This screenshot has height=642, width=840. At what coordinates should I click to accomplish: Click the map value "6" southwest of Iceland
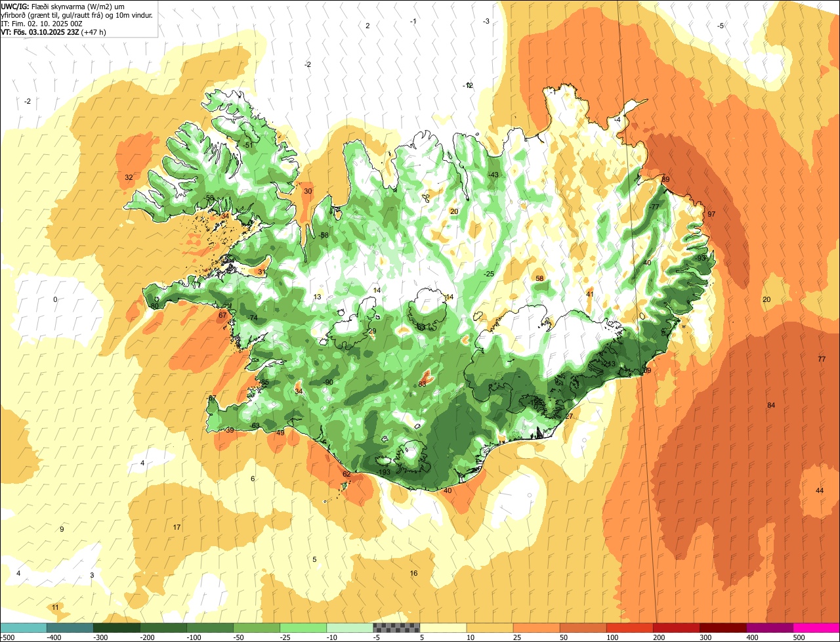pos(253,479)
